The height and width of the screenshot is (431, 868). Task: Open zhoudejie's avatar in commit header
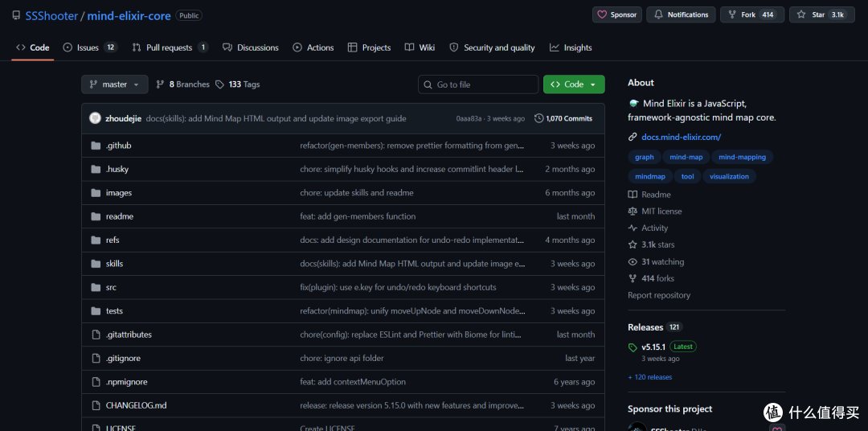[x=95, y=118]
